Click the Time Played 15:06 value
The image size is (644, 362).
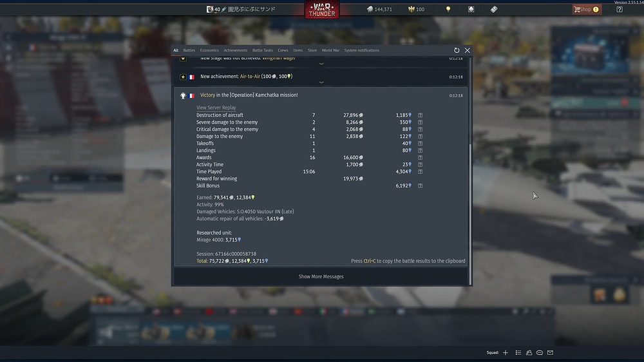tap(309, 172)
